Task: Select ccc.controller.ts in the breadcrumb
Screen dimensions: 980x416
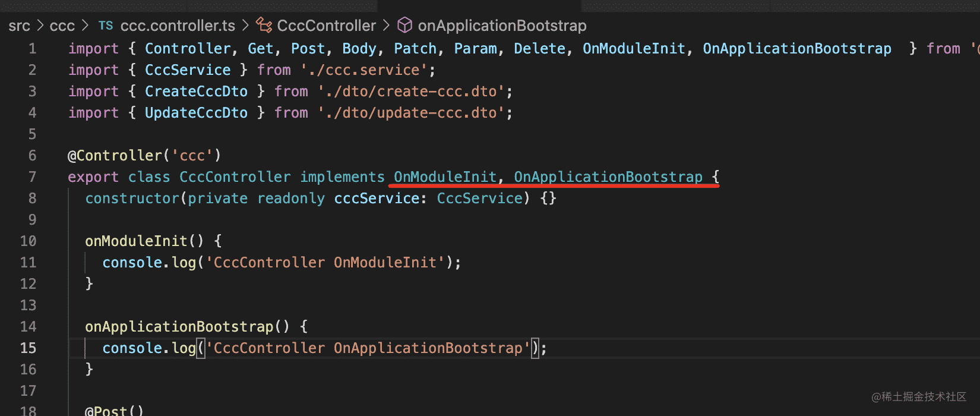Action: [x=178, y=26]
